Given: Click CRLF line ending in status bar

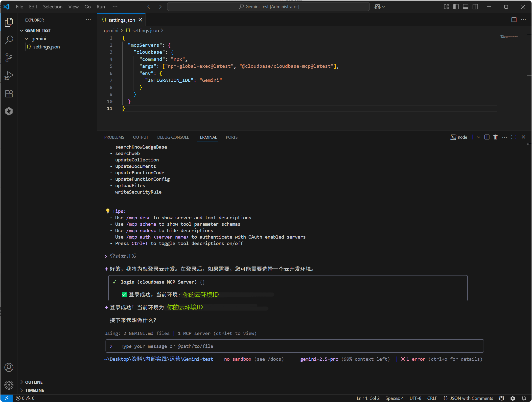Looking at the screenshot, I should pyautogui.click(x=432, y=398).
